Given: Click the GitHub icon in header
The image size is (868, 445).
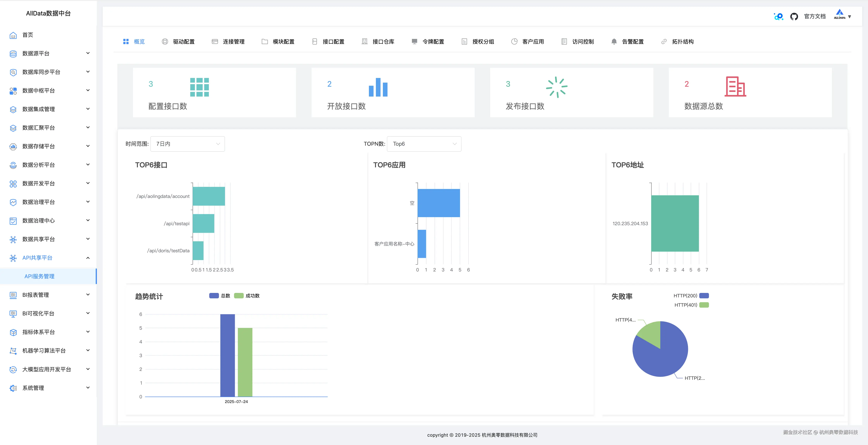Looking at the screenshot, I should 794,16.
